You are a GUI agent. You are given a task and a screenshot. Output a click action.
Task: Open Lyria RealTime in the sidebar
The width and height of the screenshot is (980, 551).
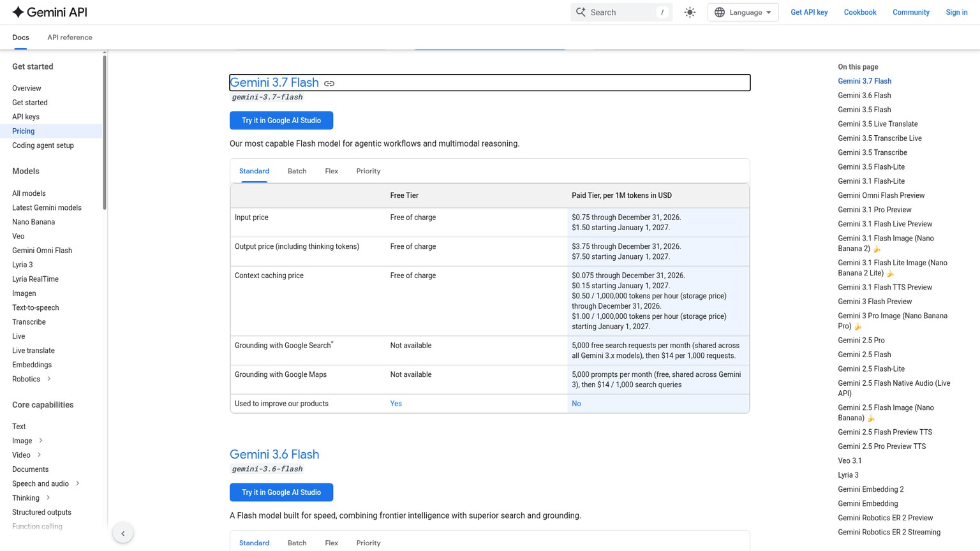35,279
